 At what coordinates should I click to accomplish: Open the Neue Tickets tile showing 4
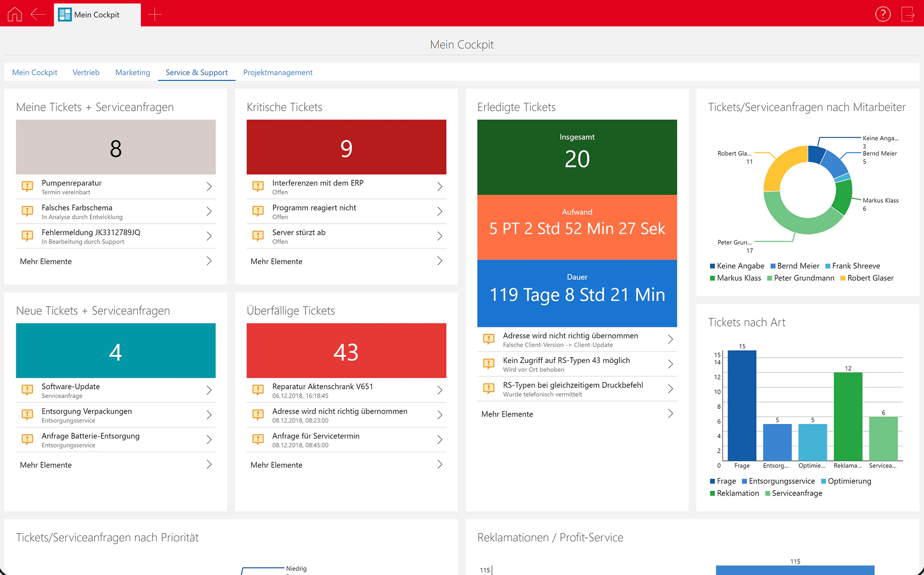pos(115,350)
